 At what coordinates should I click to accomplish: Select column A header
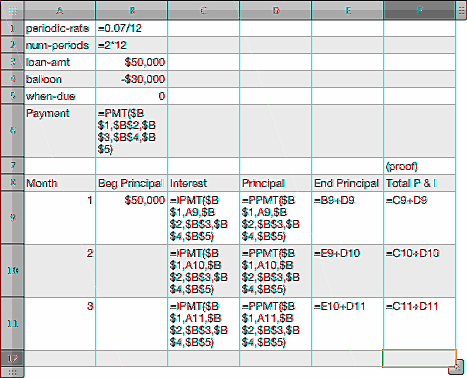60,11
